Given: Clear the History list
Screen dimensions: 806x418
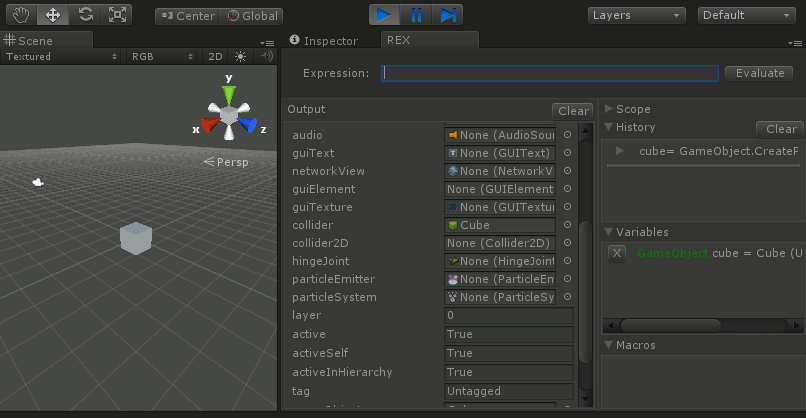Looking at the screenshot, I should coord(781,129).
